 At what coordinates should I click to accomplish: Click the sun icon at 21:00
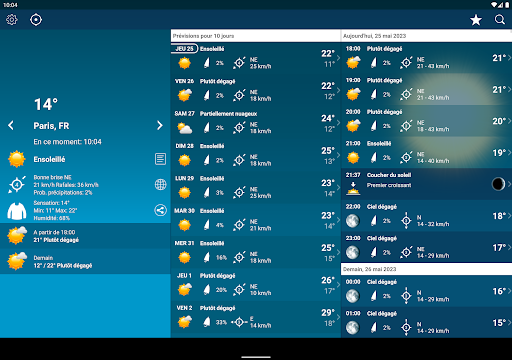pos(353,157)
